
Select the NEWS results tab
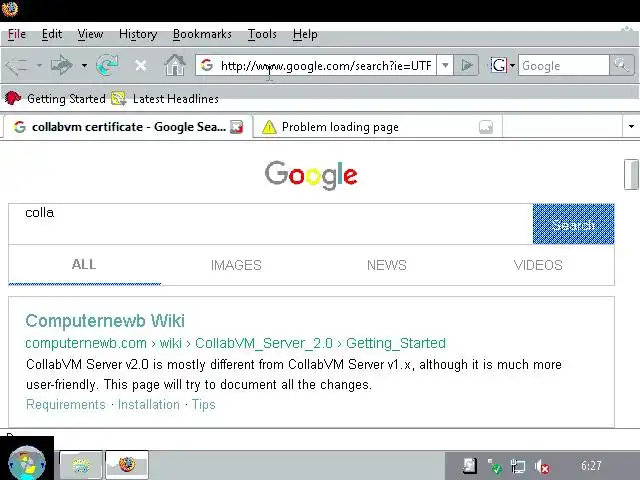tap(387, 265)
